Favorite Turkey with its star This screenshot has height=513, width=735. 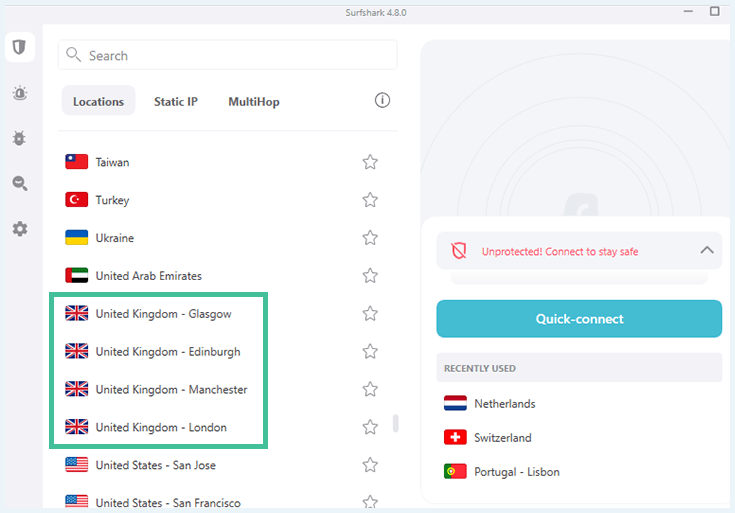point(370,200)
